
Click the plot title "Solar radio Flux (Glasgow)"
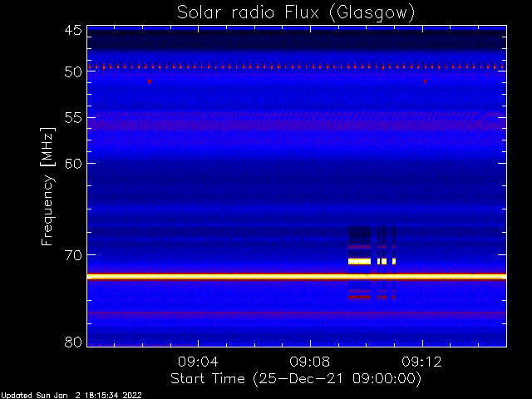tap(296, 13)
